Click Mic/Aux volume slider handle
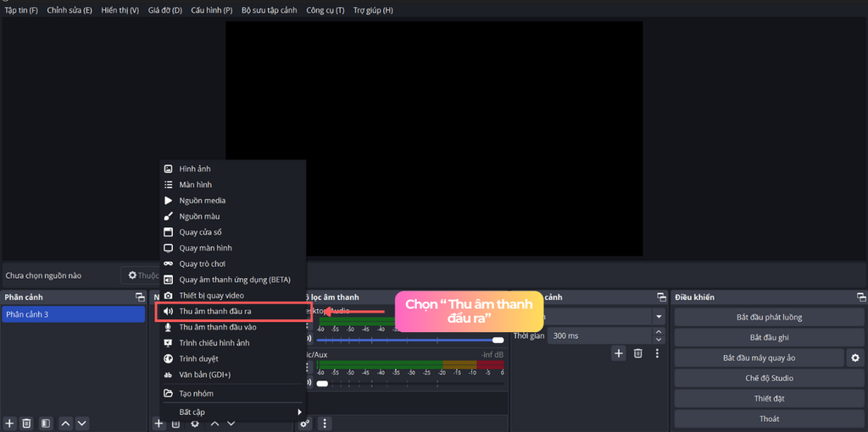 tap(322, 383)
